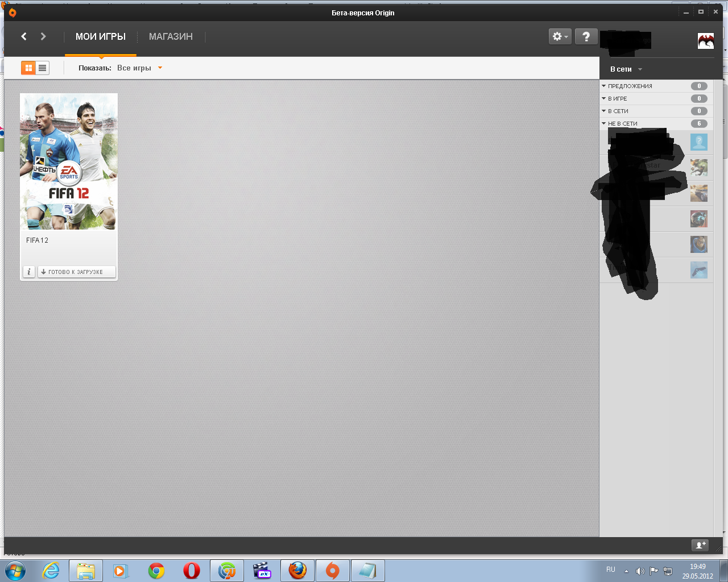Screen dimensions: 728x582
Task: Click the НЕ В СЕТИ count badge 6
Action: (x=699, y=123)
